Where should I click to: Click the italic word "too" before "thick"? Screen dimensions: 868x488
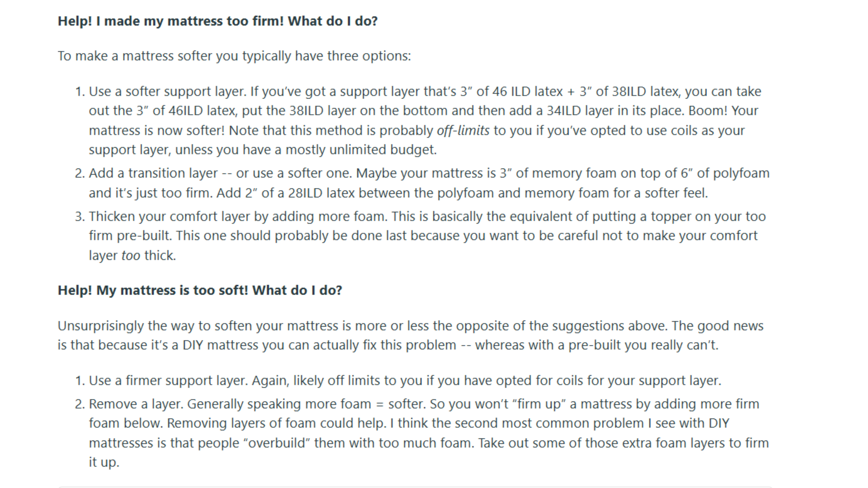(x=131, y=256)
